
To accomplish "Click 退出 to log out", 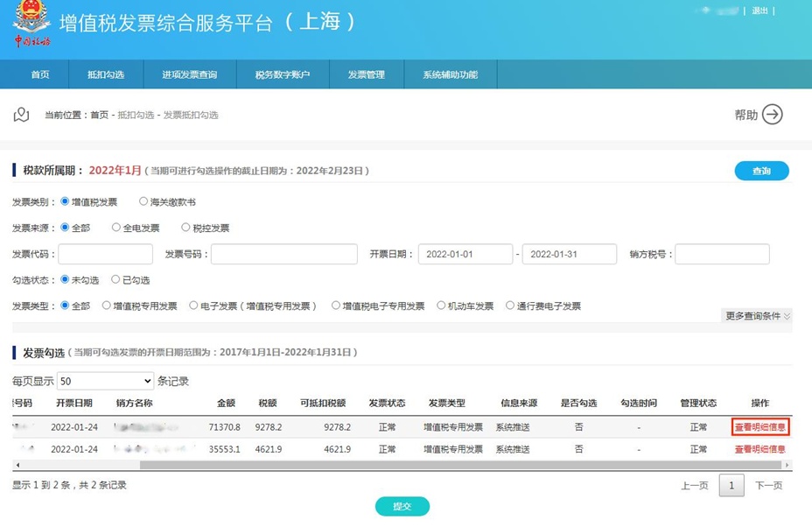I will (x=759, y=11).
